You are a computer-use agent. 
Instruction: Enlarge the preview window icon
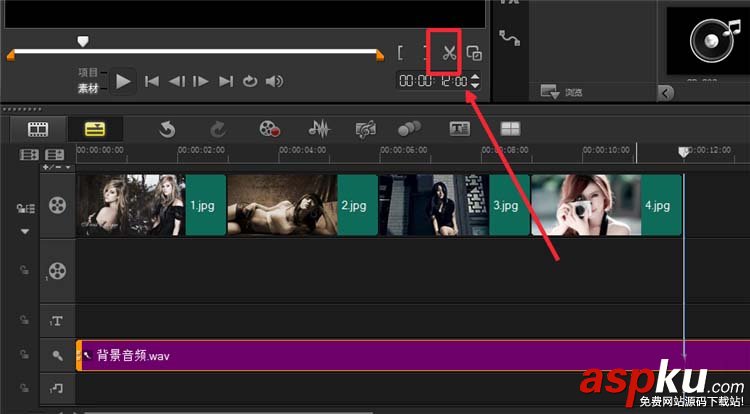pos(474,53)
